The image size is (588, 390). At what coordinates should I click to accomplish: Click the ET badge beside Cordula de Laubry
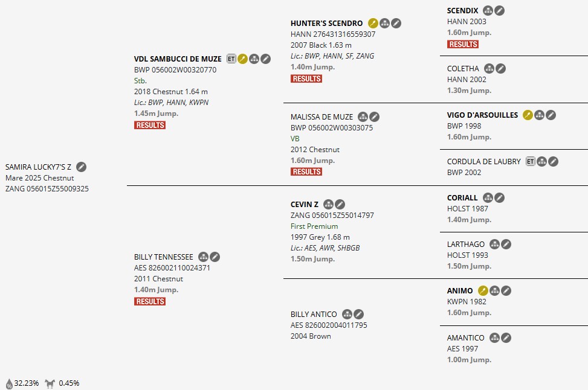pos(531,162)
